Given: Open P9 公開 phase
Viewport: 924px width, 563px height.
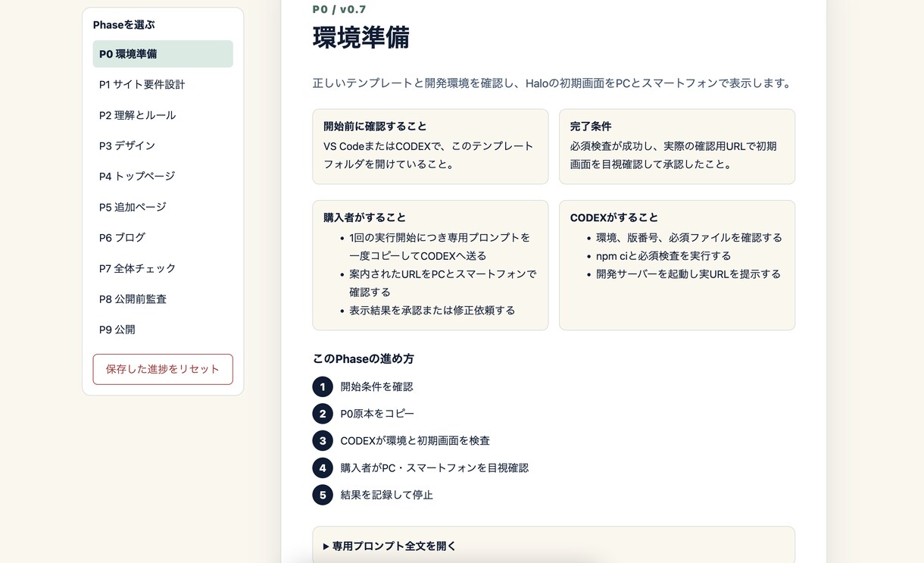Looking at the screenshot, I should pyautogui.click(x=163, y=330).
